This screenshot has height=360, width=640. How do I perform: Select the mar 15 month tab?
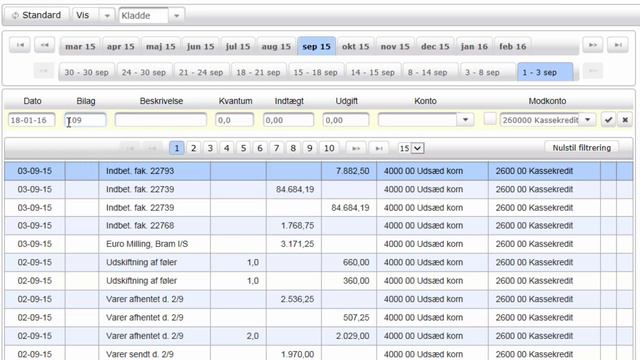80,46
